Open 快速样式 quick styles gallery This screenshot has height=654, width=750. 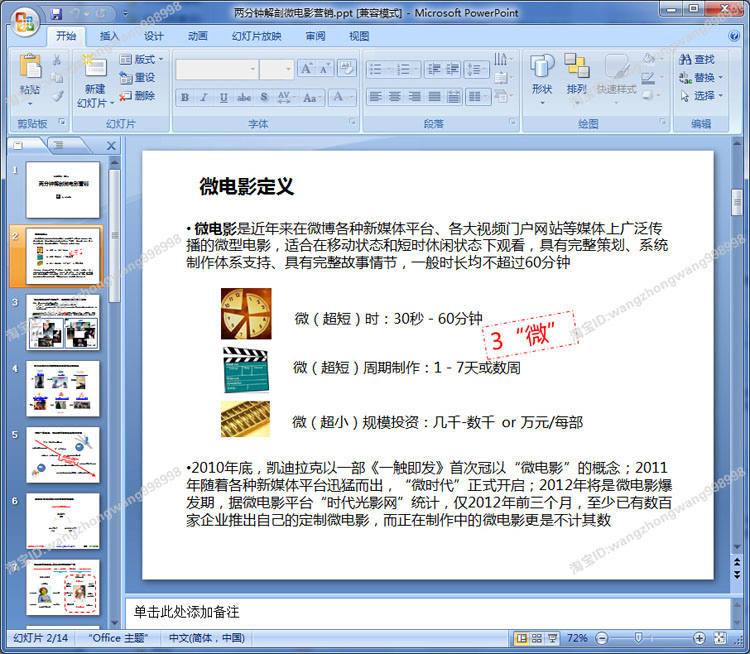(616, 79)
